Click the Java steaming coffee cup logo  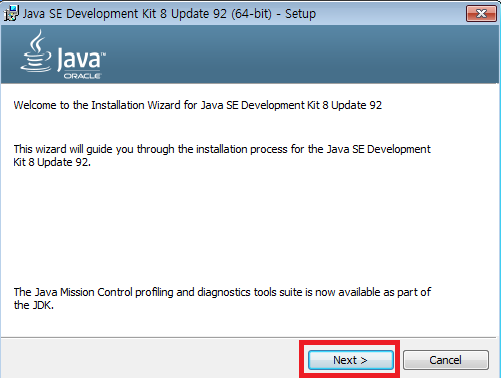pos(37,51)
